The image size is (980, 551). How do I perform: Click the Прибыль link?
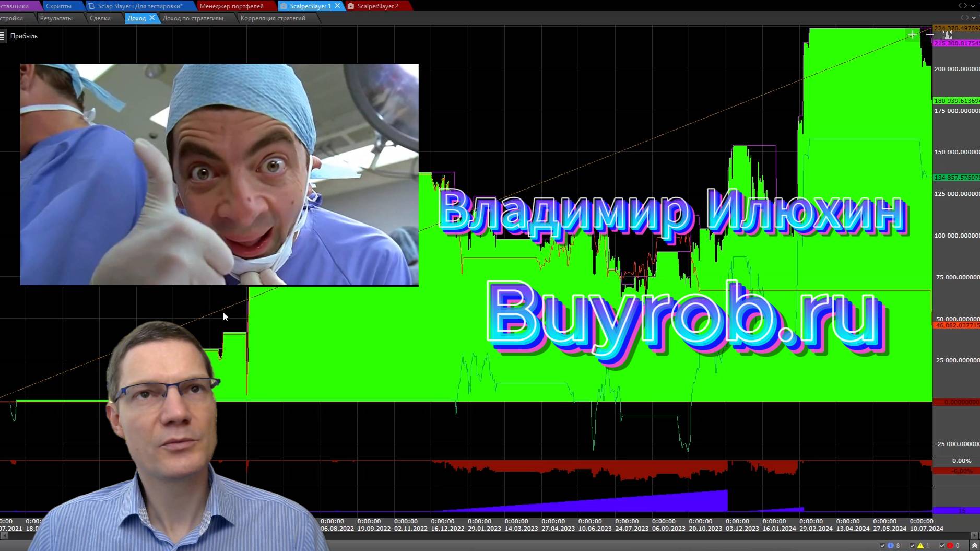click(x=24, y=36)
